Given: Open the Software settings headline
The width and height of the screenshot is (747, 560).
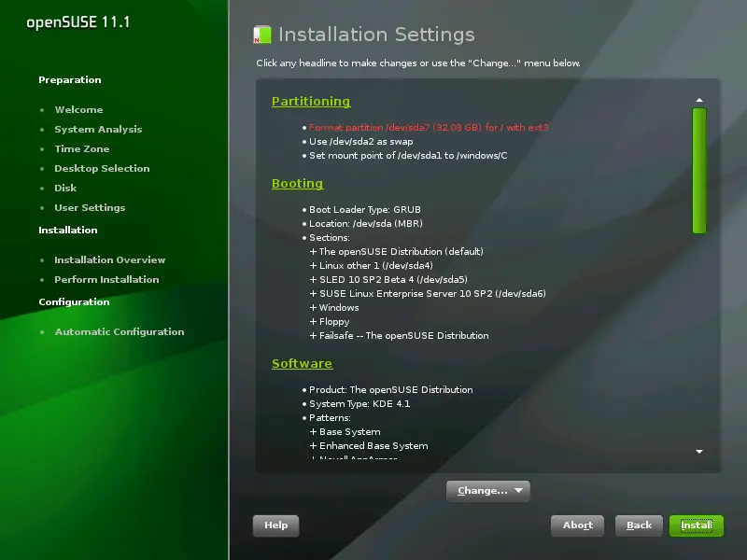Looking at the screenshot, I should pyautogui.click(x=302, y=363).
